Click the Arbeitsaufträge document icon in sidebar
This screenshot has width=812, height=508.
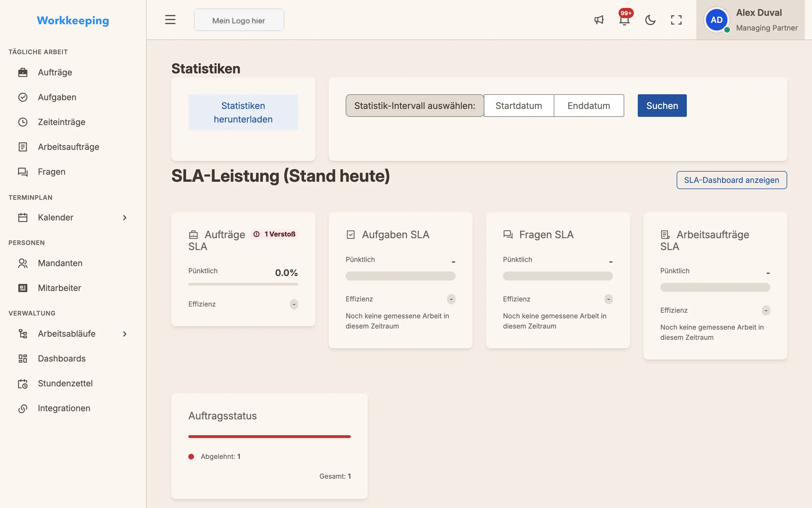23,147
